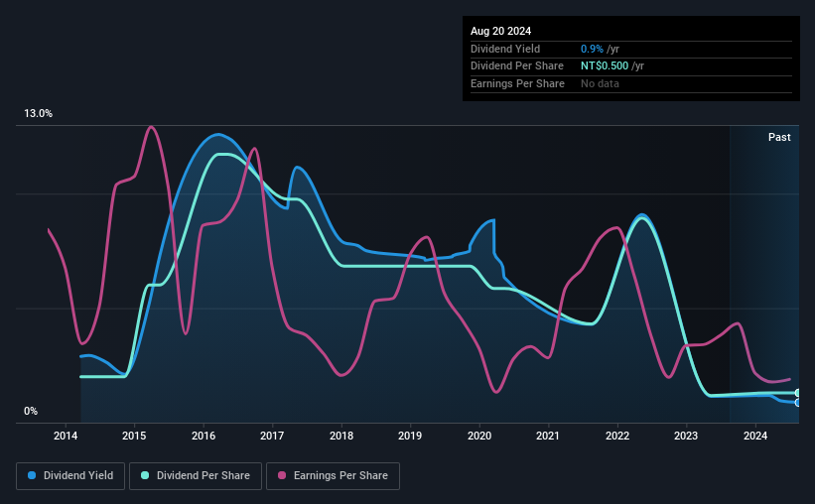Click the blue endpoint marker on Dividend Yield line

(798, 403)
